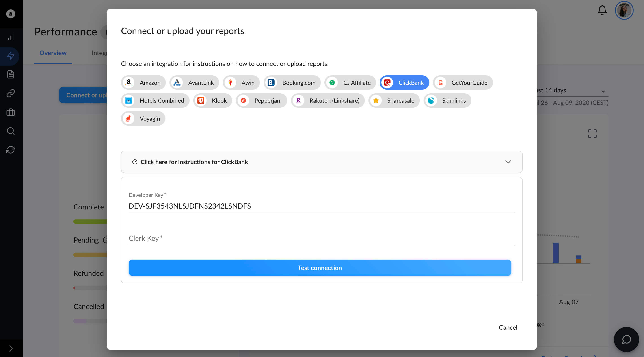Click the Pending yellow progress bar

click(90, 255)
